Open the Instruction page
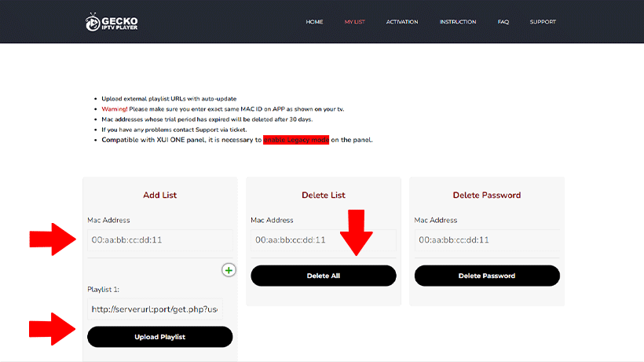 (458, 22)
